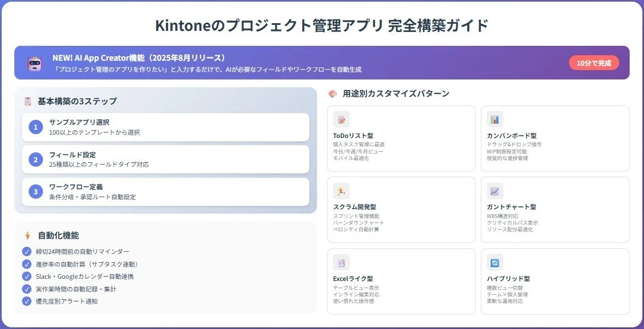
Task: Click the ハイブリッド型 refresh arrows icon
Action: [x=495, y=262]
